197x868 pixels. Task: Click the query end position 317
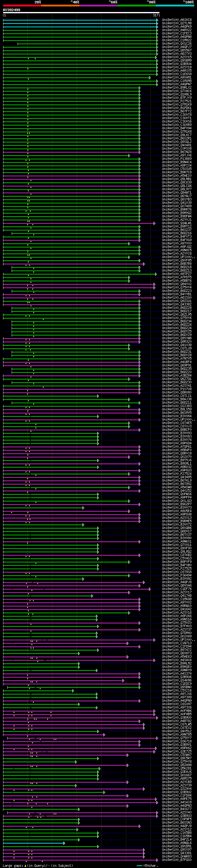point(155,15)
